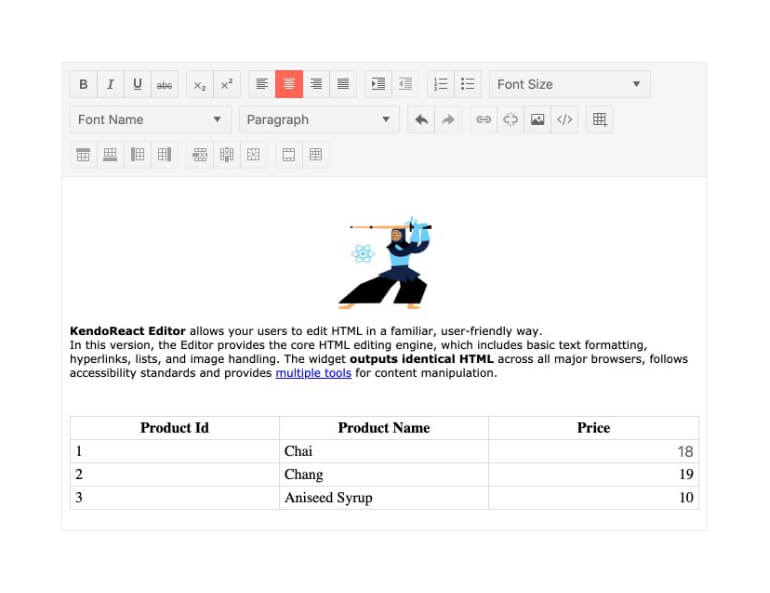The height and width of the screenshot is (593, 770).
Task: Select the kendoka illustration image
Action: click(x=385, y=263)
